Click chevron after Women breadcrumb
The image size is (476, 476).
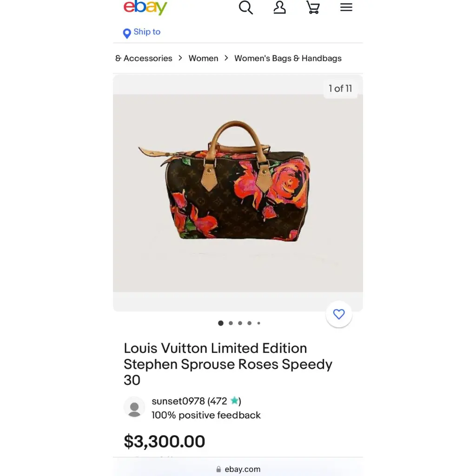click(x=226, y=58)
